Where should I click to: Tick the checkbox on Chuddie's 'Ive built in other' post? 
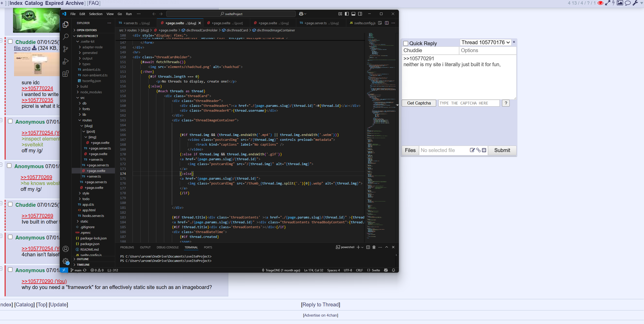10,204
